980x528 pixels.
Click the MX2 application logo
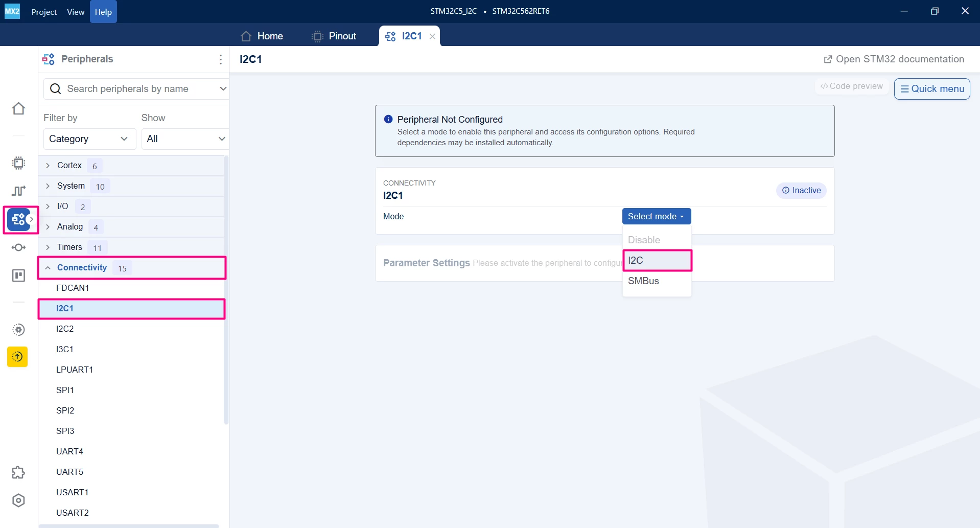(x=12, y=11)
